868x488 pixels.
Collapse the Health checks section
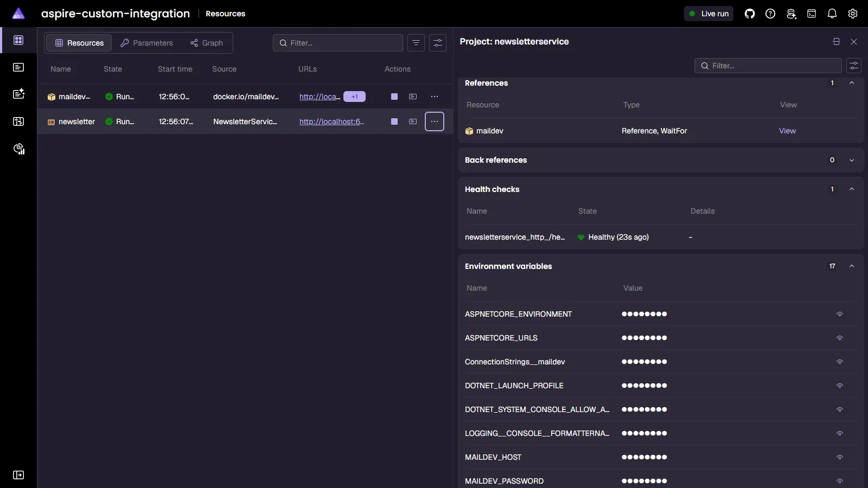click(x=852, y=189)
